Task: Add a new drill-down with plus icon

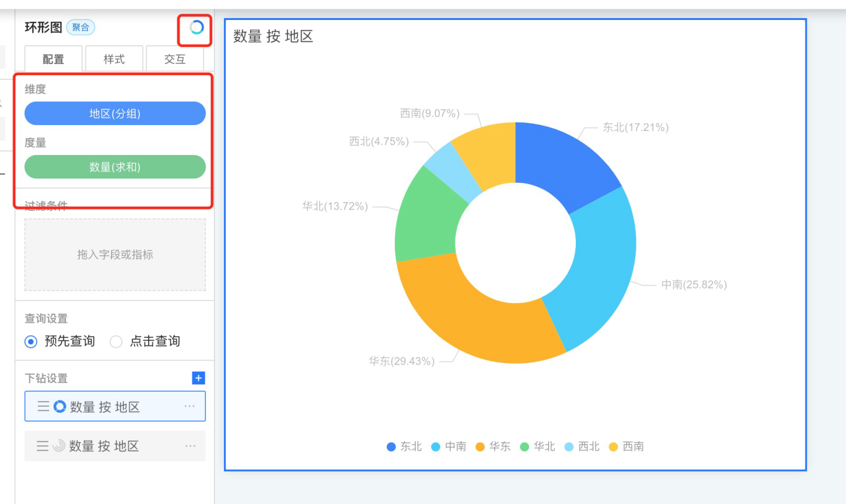Action: coord(199,378)
